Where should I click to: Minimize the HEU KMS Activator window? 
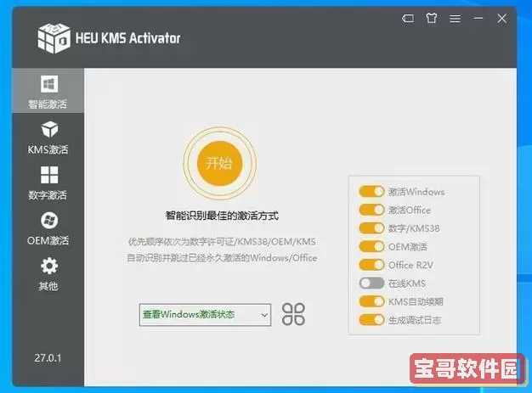[478, 19]
